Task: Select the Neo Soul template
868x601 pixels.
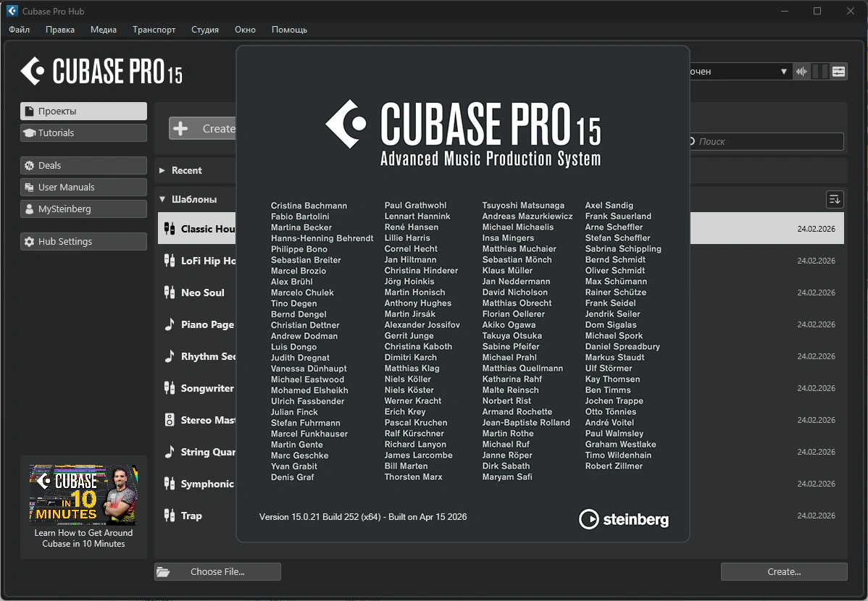Action: click(501, 293)
